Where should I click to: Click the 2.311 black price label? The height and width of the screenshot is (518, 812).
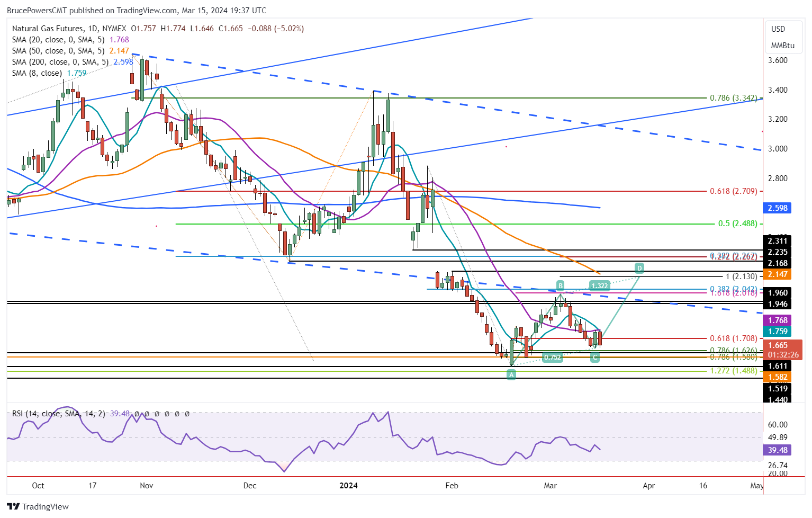[778, 241]
